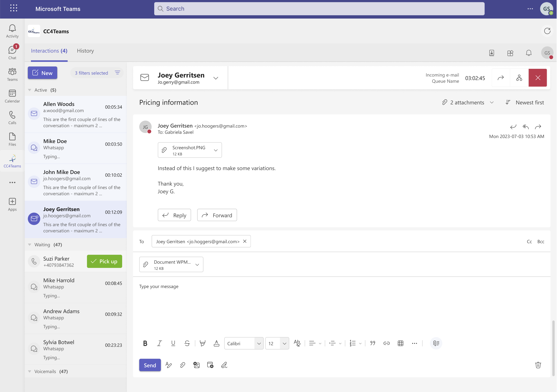Select the Interactions (4) tab
Image resolution: width=557 pixels, height=392 pixels.
click(49, 51)
